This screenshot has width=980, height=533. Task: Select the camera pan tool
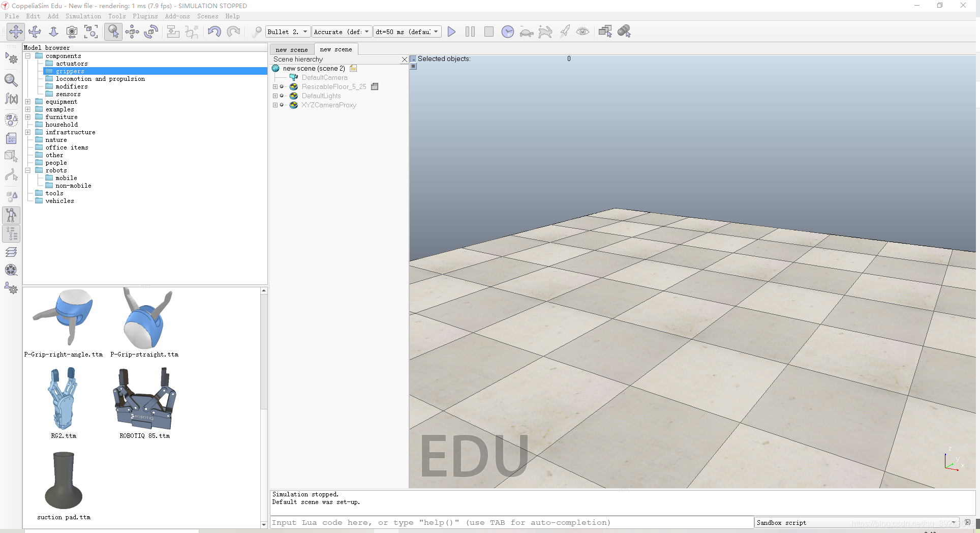[16, 32]
